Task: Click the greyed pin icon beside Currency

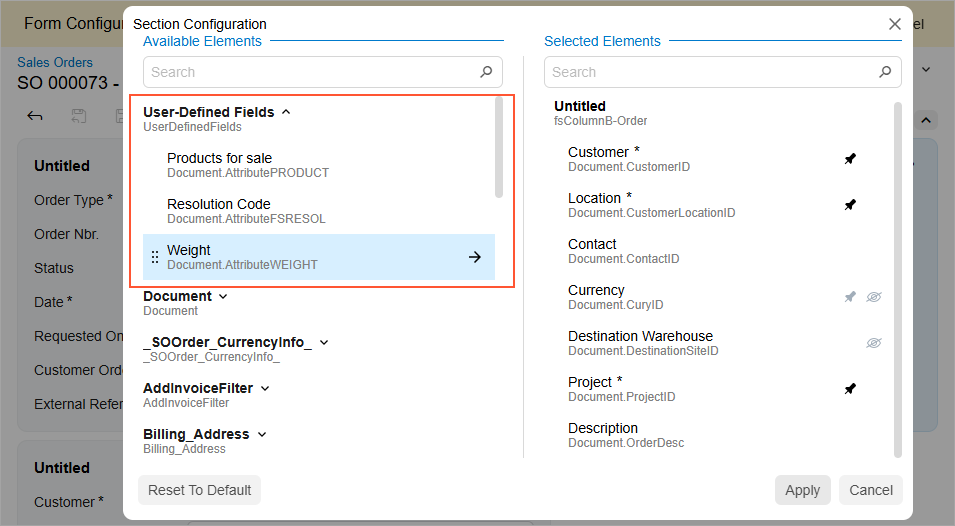Action: click(x=850, y=297)
